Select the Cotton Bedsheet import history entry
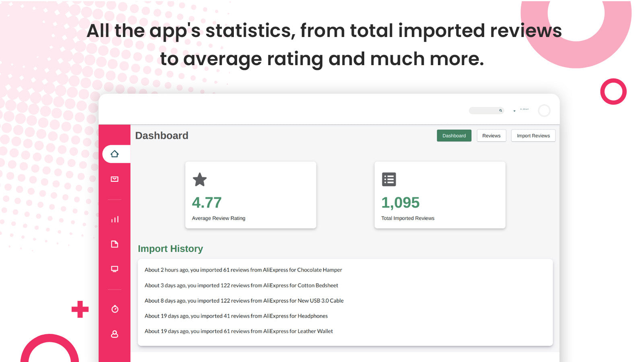Viewport: 644px width, 362px height. tap(241, 285)
